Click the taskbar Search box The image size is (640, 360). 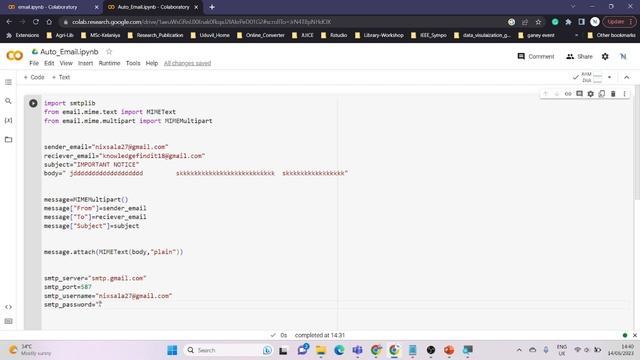tap(228, 350)
